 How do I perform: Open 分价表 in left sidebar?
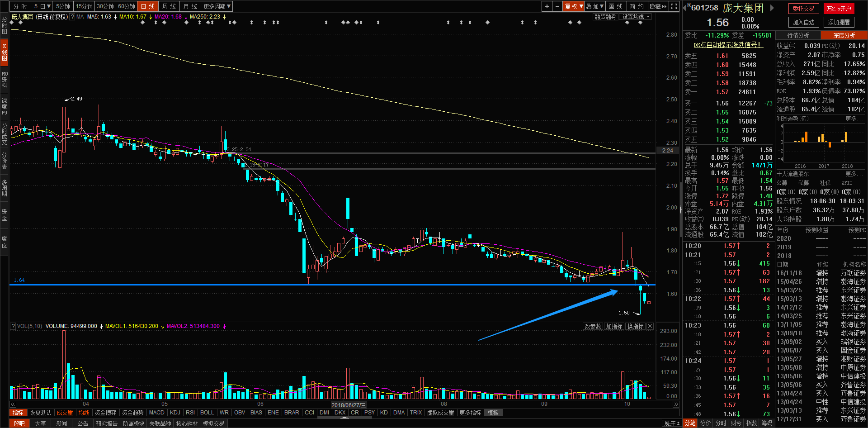4,161
